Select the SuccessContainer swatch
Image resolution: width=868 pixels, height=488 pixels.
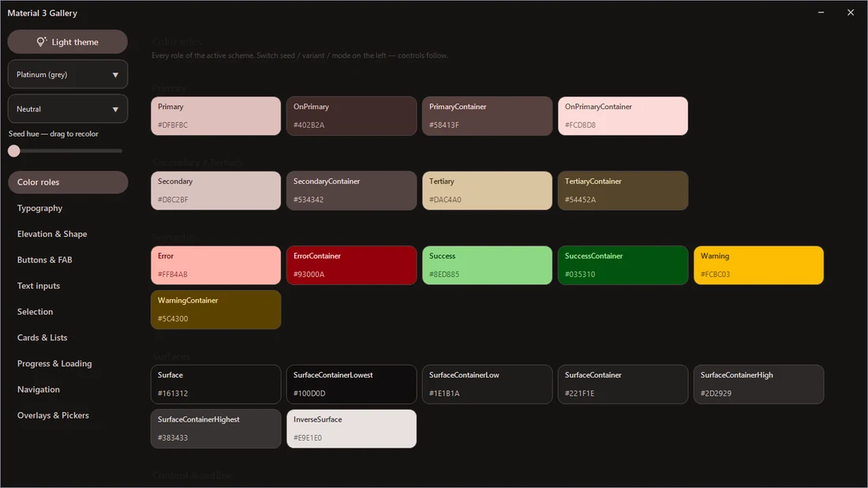point(623,265)
